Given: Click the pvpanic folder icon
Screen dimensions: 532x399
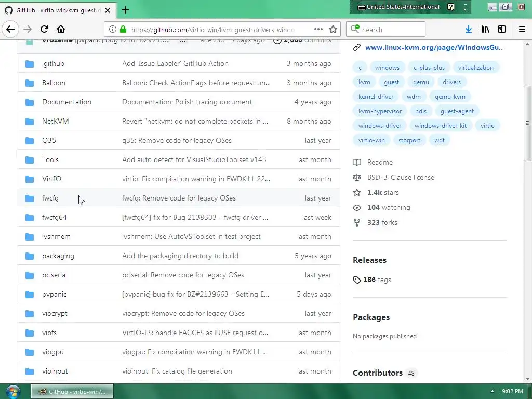Looking at the screenshot, I should coord(30,295).
